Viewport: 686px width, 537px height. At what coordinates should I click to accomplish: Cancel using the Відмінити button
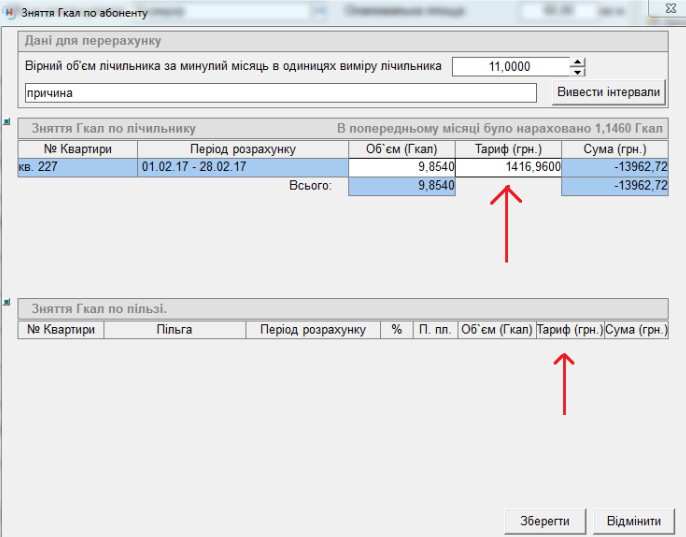(633, 522)
